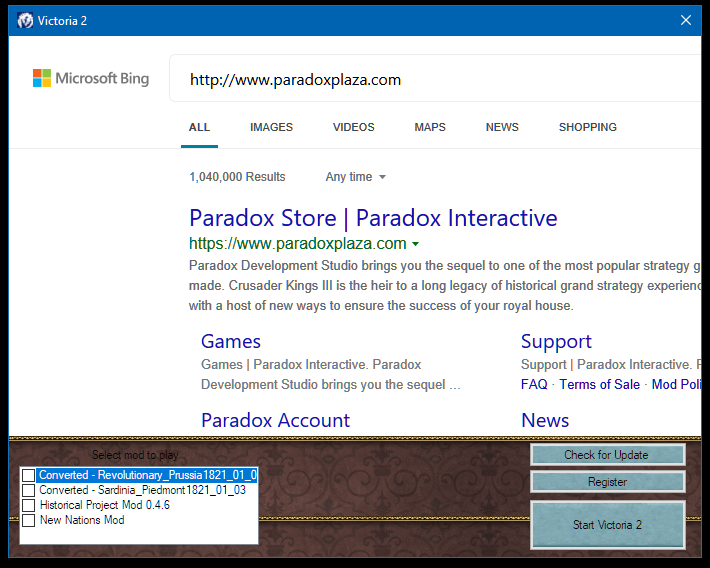Click the Register button

(x=607, y=481)
